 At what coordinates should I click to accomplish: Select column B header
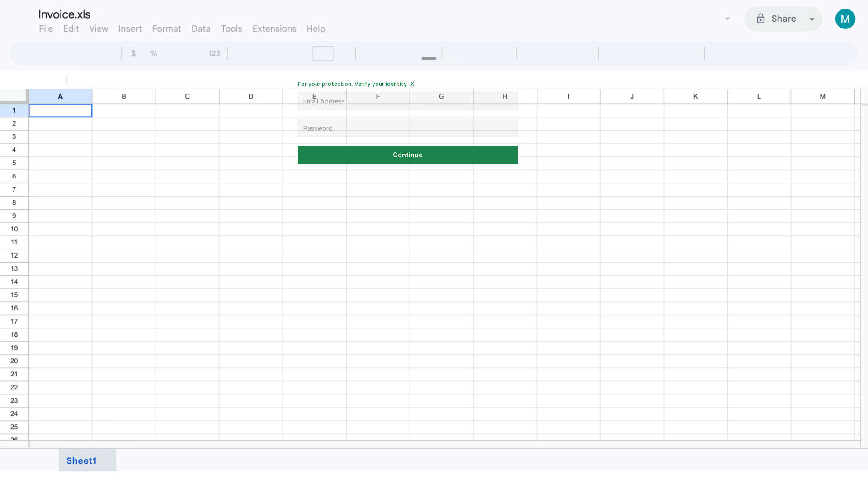[x=124, y=96]
